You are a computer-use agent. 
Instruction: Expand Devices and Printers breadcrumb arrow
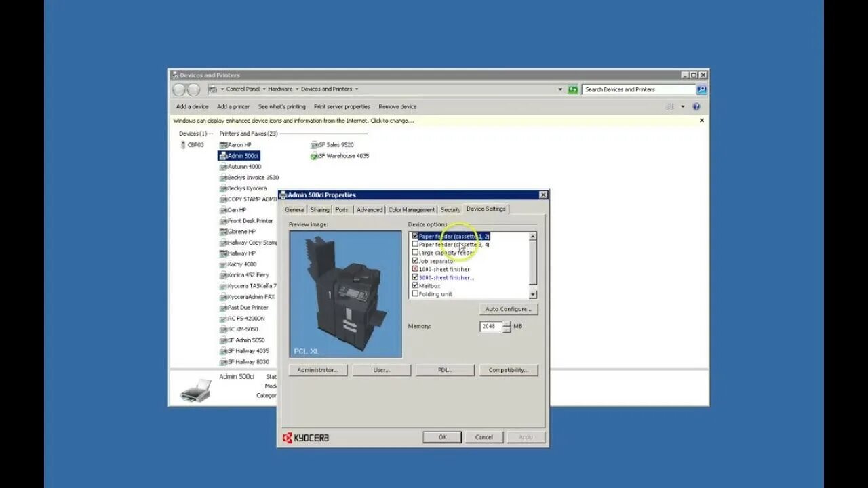tap(357, 89)
